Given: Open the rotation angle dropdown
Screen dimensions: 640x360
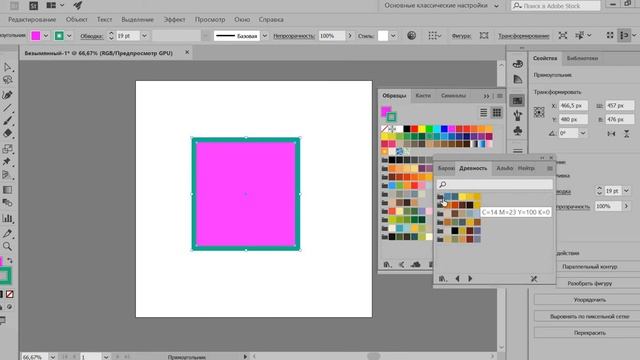Looking at the screenshot, I should (583, 133).
